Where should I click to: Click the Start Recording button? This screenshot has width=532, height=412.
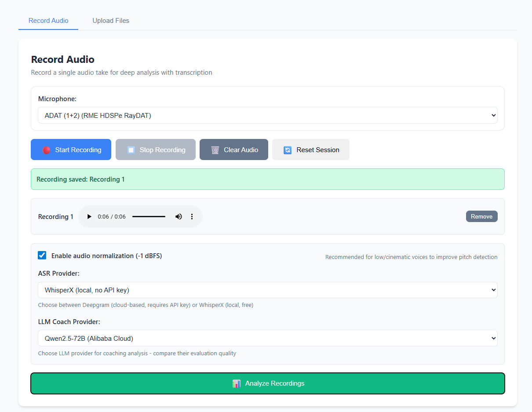pos(71,149)
